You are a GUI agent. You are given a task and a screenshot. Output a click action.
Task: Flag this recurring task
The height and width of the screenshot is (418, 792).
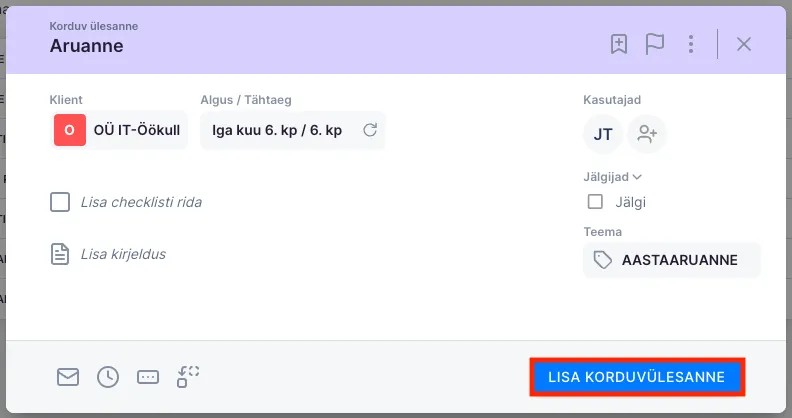[x=655, y=44]
